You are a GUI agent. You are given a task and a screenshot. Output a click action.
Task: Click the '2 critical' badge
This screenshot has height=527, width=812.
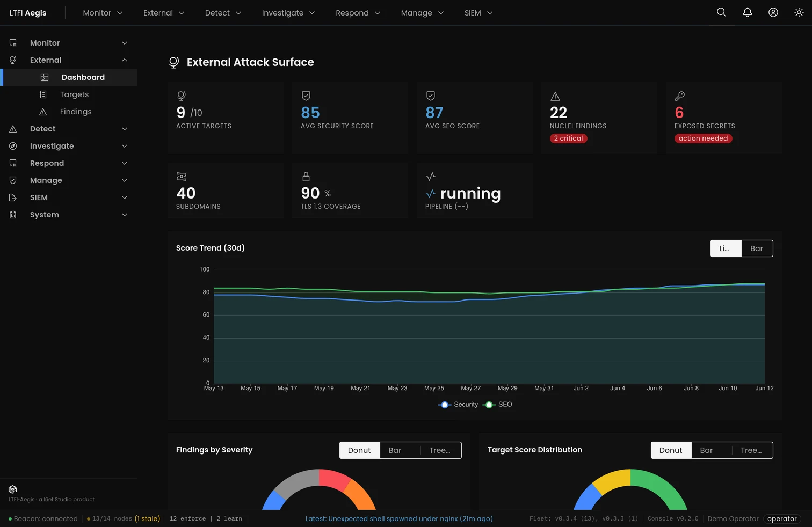[x=569, y=138]
